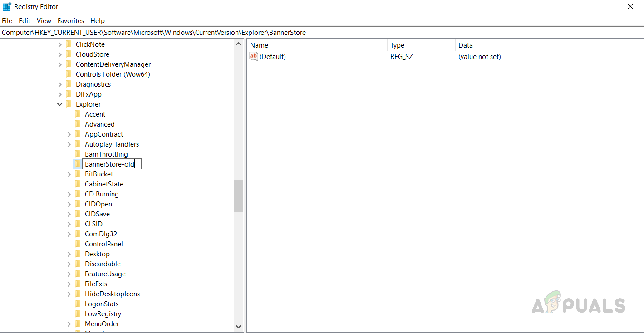Click the ComDlg32 folder icon

pyautogui.click(x=78, y=234)
